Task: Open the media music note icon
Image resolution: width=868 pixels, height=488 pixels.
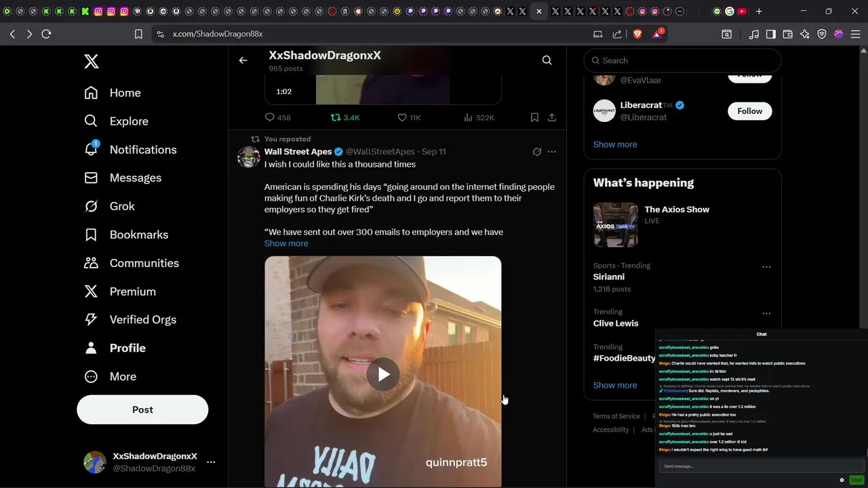Action: (753, 34)
